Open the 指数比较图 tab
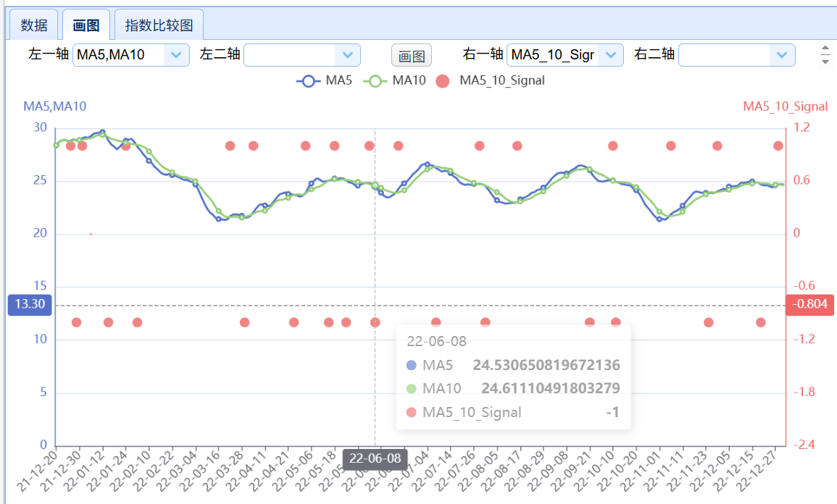The width and height of the screenshot is (837, 504). (x=159, y=25)
